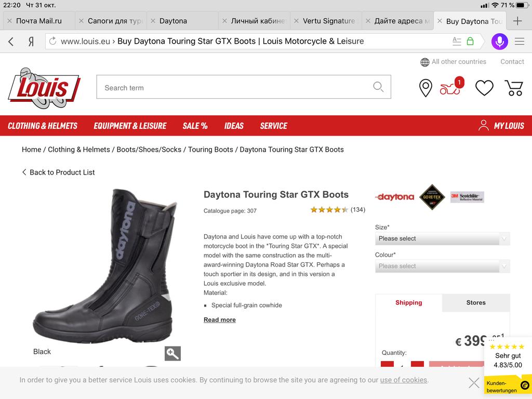
Task: Click the Read more link
Action: click(x=219, y=320)
